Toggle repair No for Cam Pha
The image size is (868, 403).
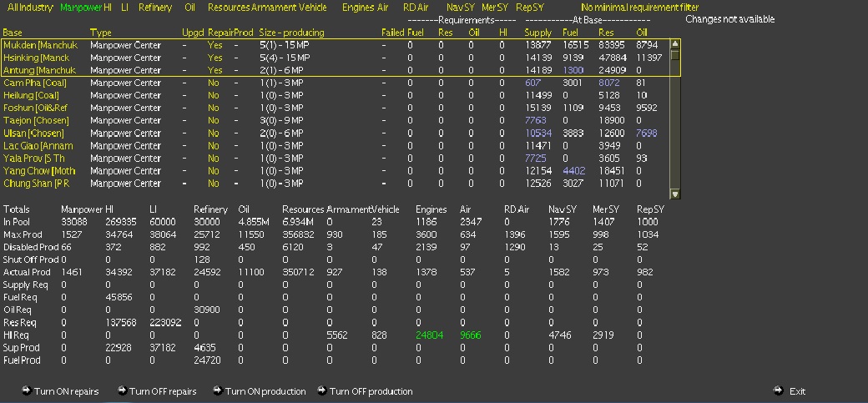[x=213, y=83]
